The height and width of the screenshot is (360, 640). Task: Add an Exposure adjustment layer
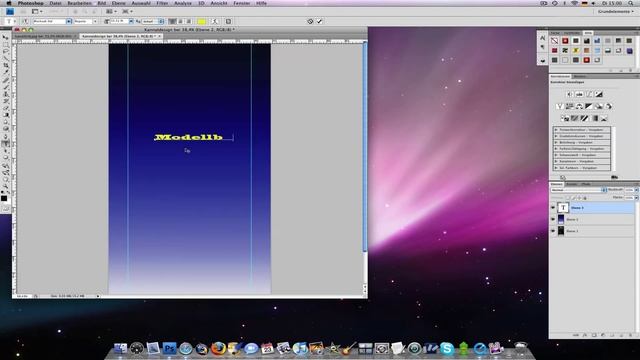[x=599, y=94]
